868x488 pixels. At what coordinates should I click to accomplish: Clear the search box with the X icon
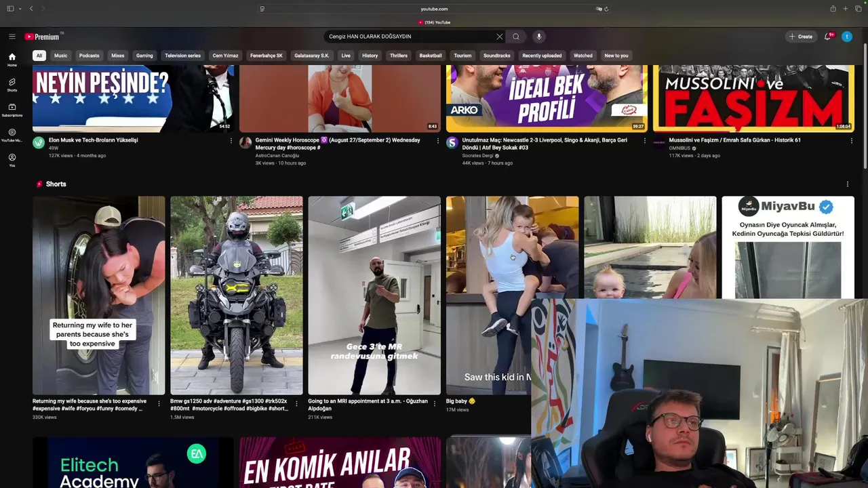click(500, 37)
